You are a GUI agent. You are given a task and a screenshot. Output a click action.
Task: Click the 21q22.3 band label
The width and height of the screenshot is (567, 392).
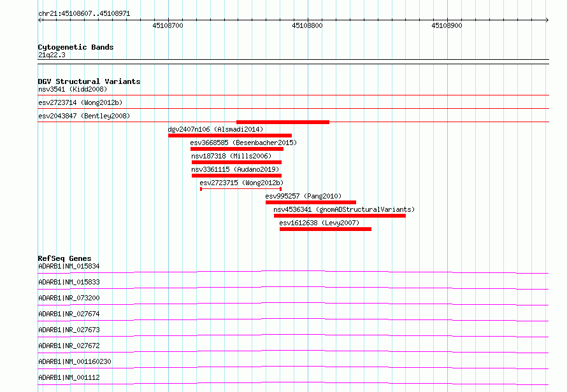[x=52, y=55]
